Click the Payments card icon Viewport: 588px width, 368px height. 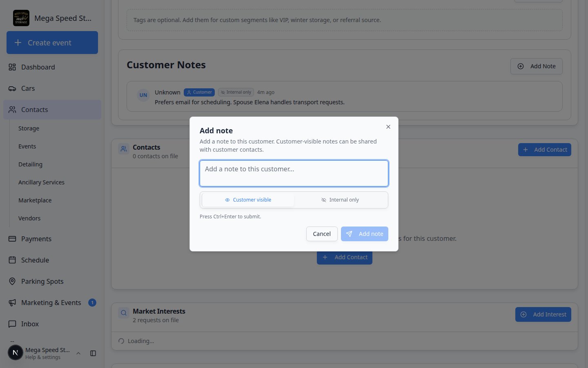click(12, 239)
